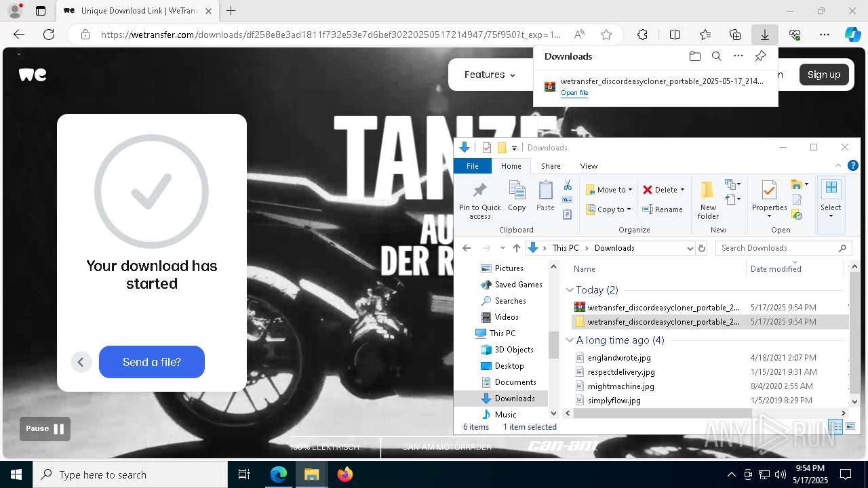Open Explorer Help question mark icon
868x488 pixels.
853,165
